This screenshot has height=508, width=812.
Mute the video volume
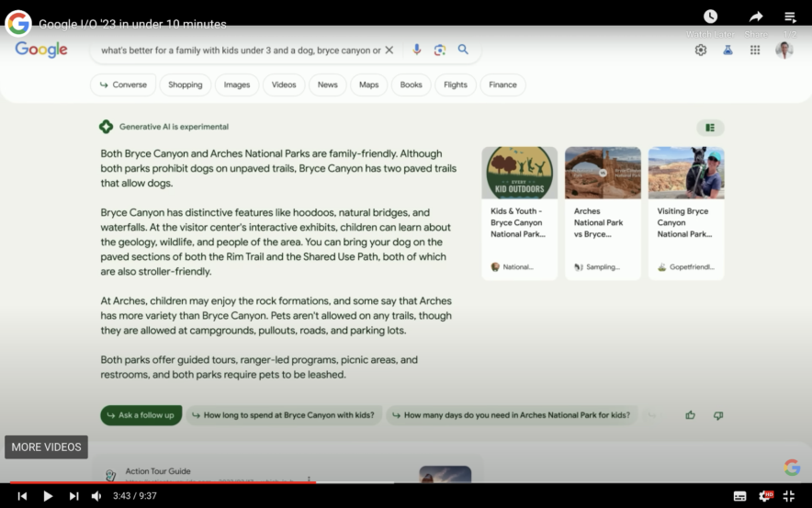[96, 496]
